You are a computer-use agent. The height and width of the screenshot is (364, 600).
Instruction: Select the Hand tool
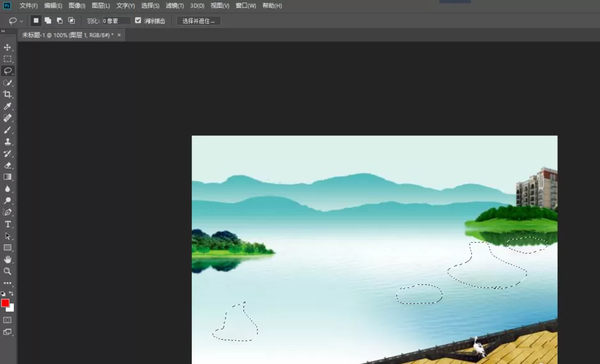pyautogui.click(x=7, y=260)
